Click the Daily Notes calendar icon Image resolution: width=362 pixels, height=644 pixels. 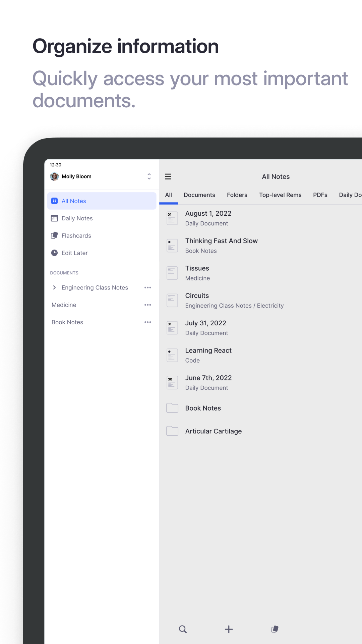tap(54, 218)
